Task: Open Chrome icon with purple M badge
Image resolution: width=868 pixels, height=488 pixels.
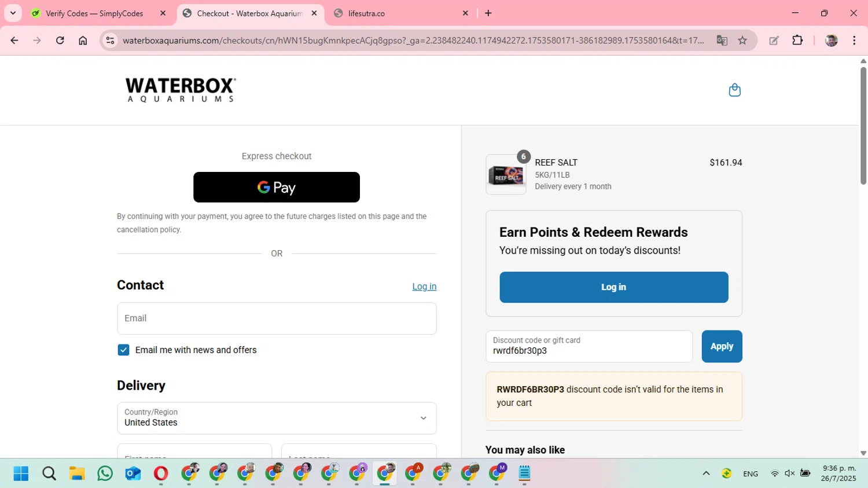Action: point(497,473)
